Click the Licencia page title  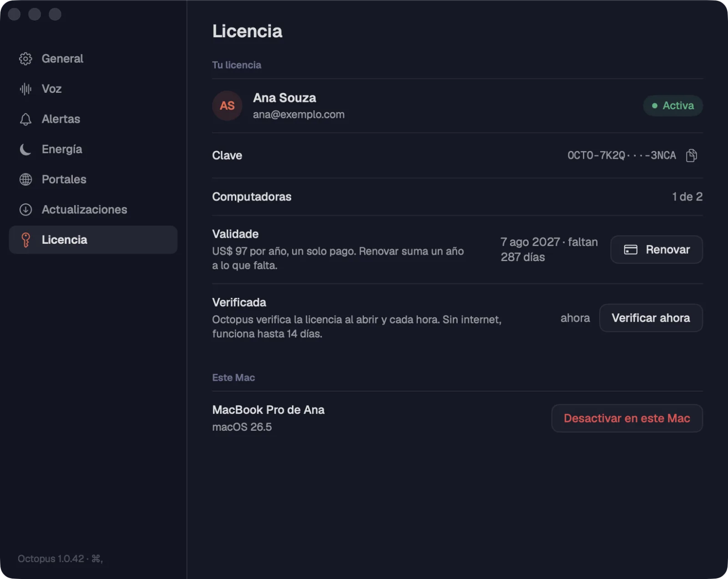pyautogui.click(x=247, y=31)
